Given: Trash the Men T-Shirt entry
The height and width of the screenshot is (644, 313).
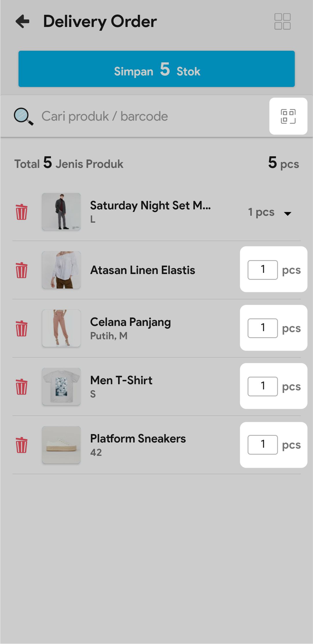Looking at the screenshot, I should pyautogui.click(x=21, y=387).
